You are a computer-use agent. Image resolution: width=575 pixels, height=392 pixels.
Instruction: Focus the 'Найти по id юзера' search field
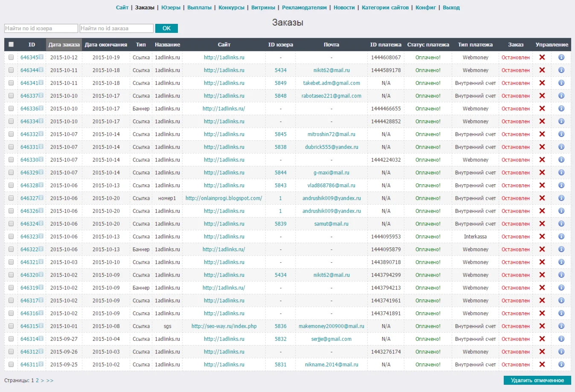[41, 28]
